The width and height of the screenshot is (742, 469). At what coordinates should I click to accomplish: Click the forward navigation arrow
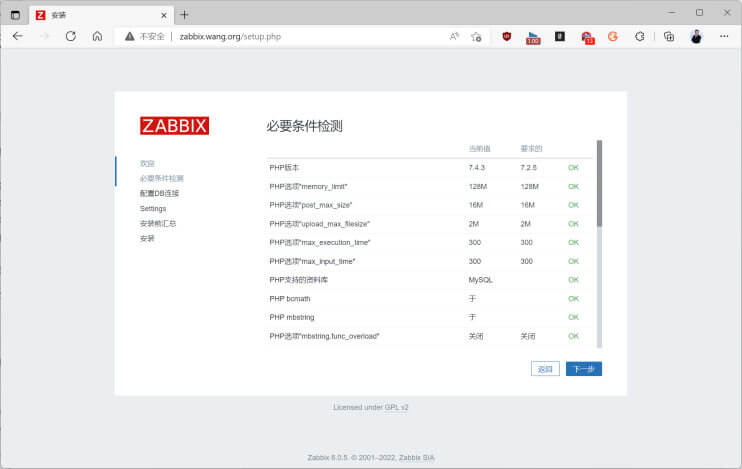(x=44, y=36)
